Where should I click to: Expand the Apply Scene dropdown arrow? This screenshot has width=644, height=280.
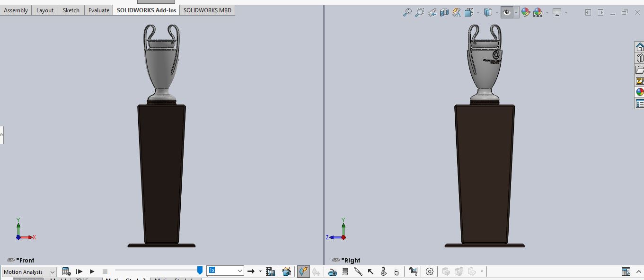tap(547, 12)
